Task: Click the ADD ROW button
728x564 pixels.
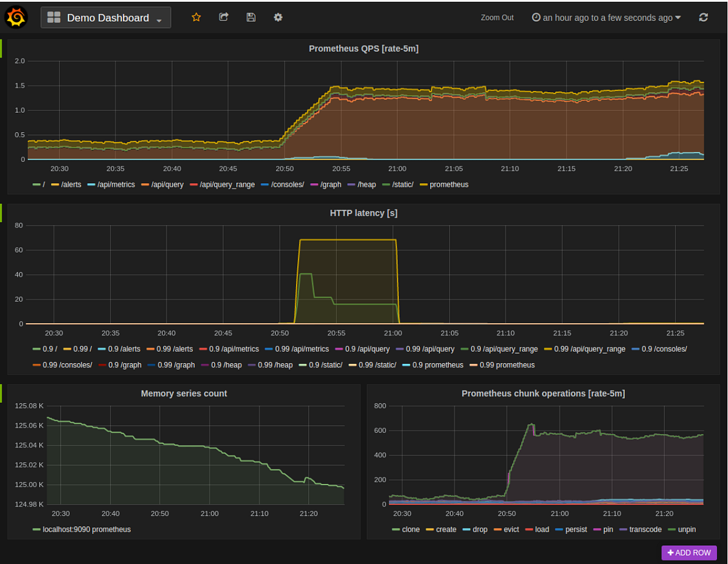Action: 689,552
